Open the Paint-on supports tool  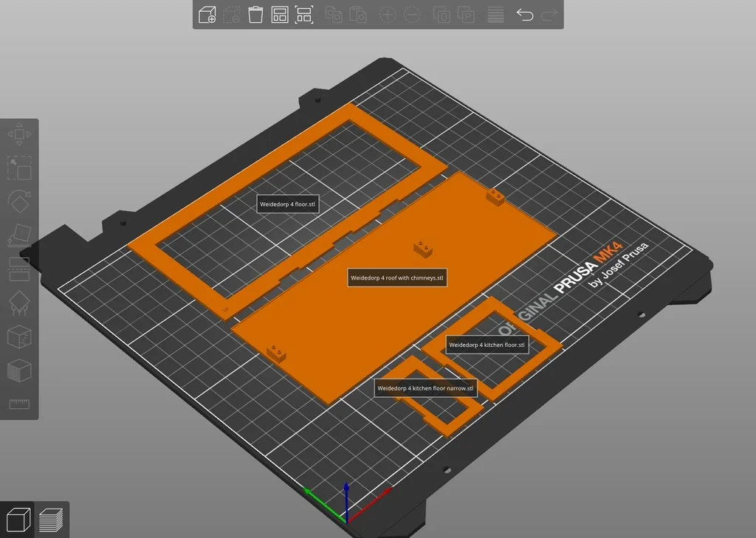[x=19, y=303]
